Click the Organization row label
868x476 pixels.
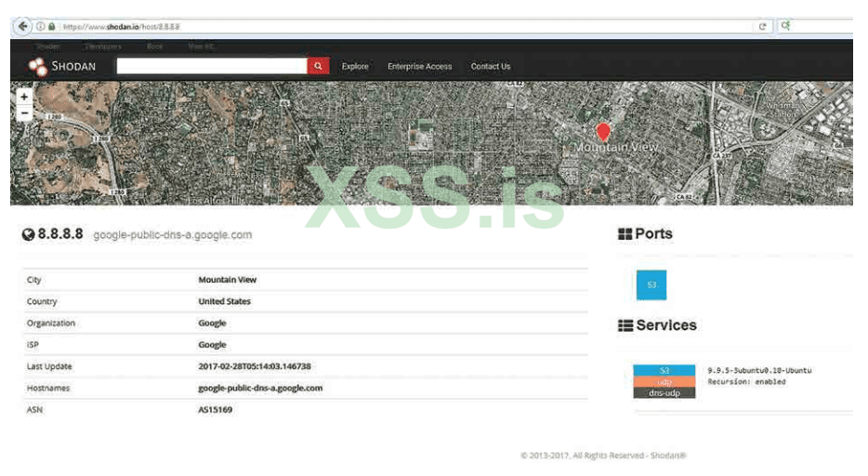coord(50,323)
